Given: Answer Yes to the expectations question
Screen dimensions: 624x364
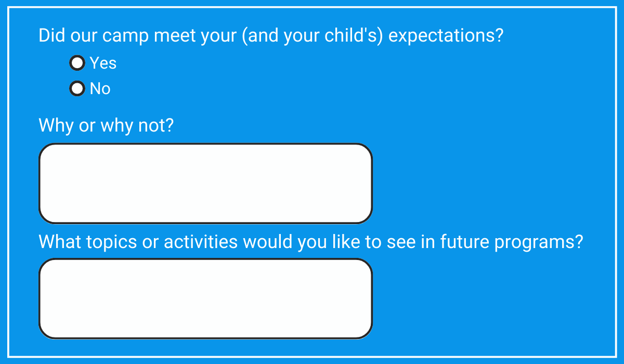Looking at the screenshot, I should (77, 63).
